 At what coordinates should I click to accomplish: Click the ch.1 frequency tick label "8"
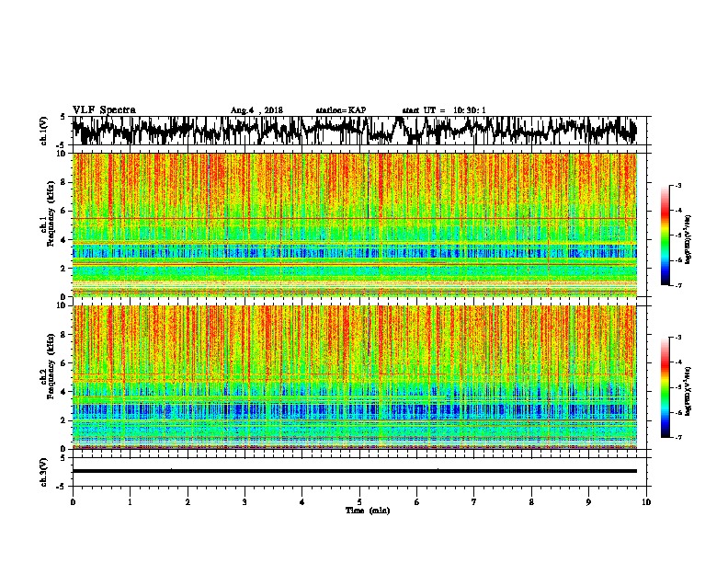64,182
